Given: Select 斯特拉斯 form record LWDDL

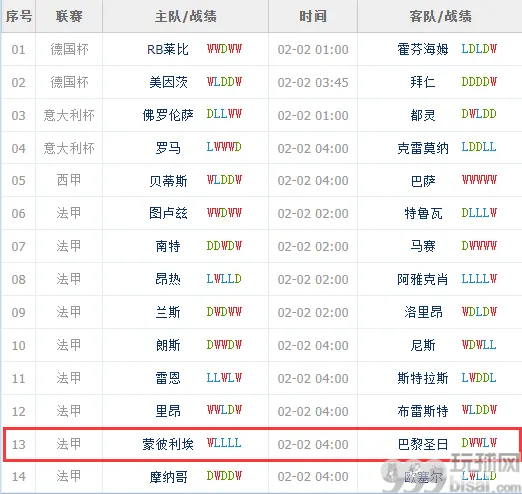Looking at the screenshot, I should pos(479,377).
